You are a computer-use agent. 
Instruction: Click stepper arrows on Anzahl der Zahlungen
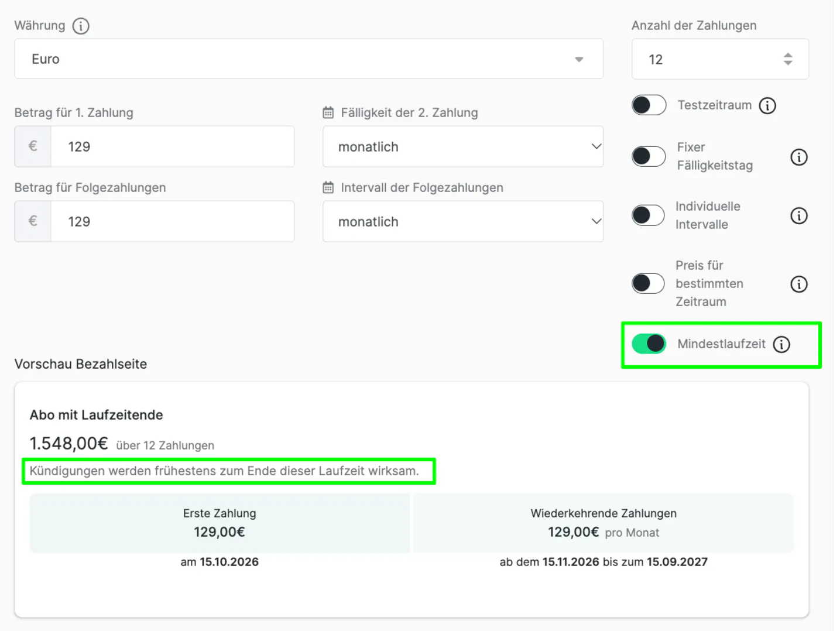[x=788, y=59]
